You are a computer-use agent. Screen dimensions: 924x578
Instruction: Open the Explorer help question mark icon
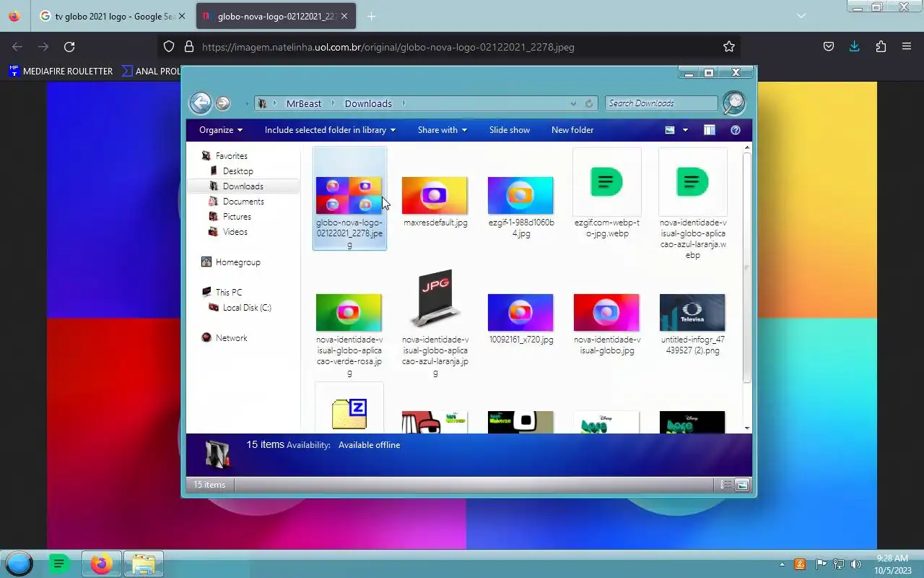click(736, 130)
